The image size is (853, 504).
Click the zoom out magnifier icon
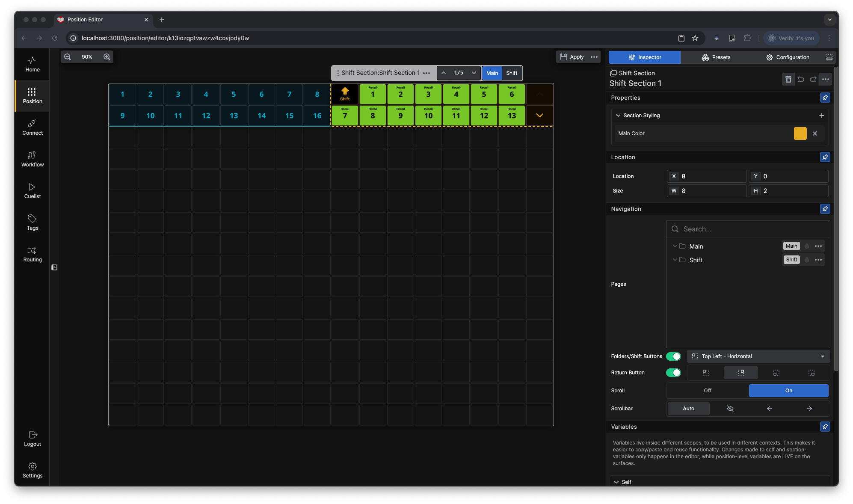coord(68,57)
